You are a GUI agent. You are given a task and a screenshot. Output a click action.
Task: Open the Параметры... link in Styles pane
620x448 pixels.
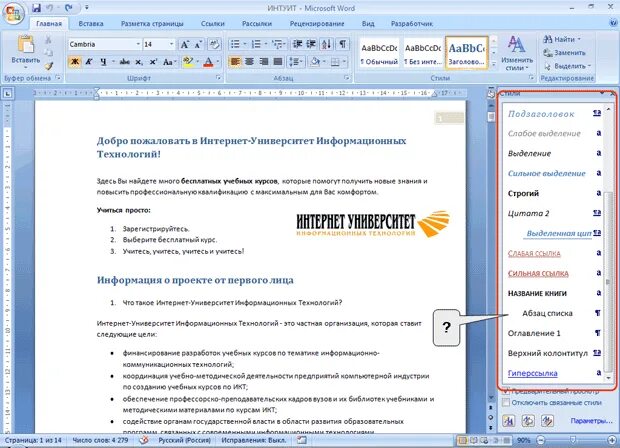point(591,421)
